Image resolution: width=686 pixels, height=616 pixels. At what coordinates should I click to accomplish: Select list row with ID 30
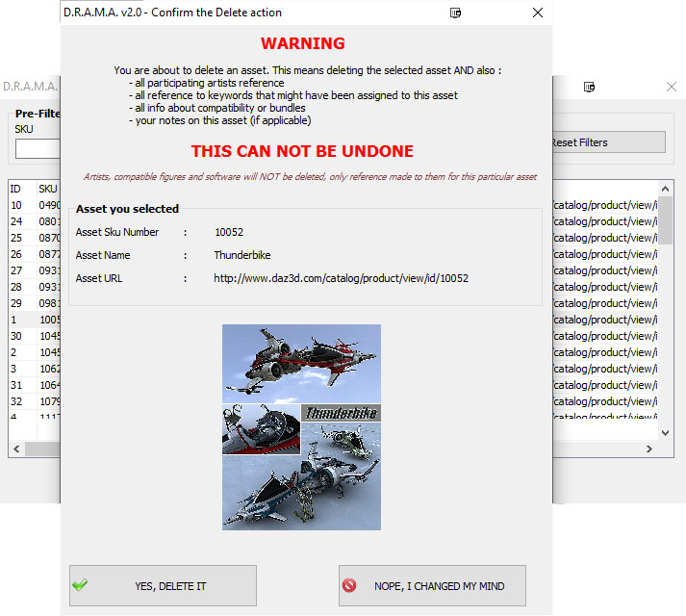click(x=35, y=336)
